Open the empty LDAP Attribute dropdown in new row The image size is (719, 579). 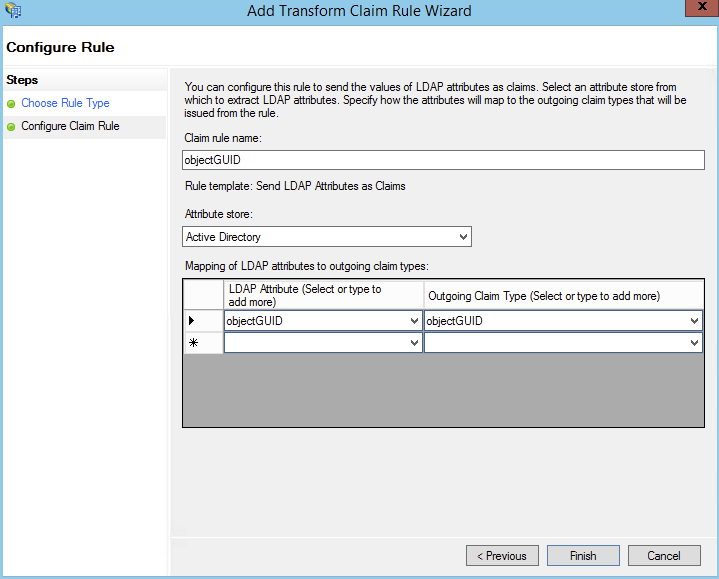click(x=414, y=343)
